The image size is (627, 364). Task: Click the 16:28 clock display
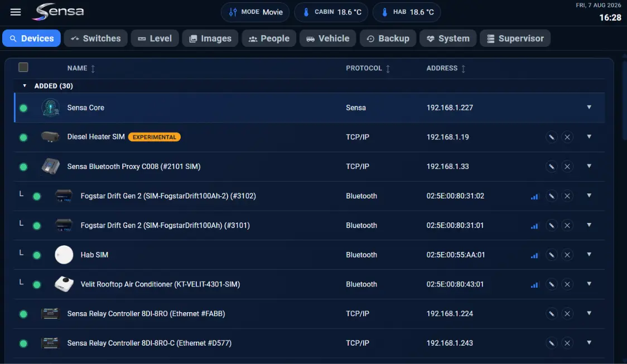coord(610,18)
